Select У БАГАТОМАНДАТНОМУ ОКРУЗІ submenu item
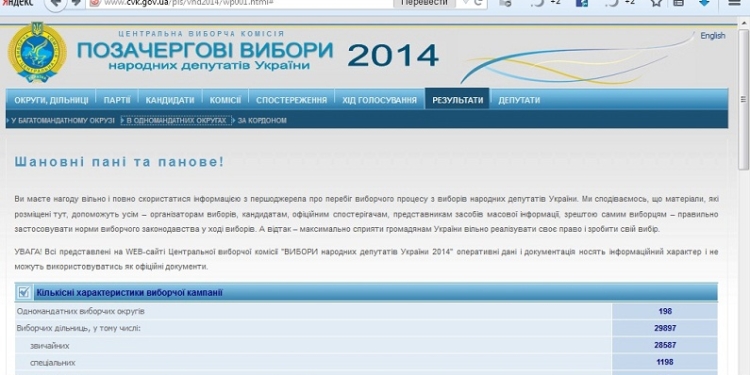The image size is (750, 375). [63, 121]
